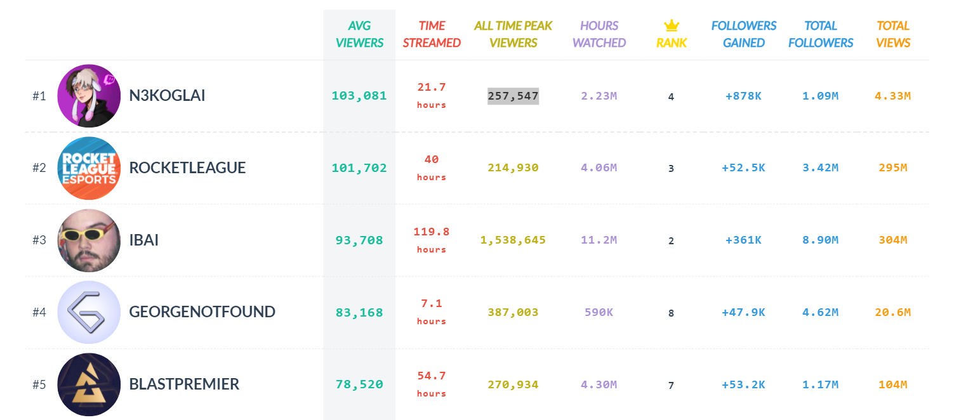Select the GeorgeNotFound channel logo
This screenshot has width=980, height=420.
89,312
